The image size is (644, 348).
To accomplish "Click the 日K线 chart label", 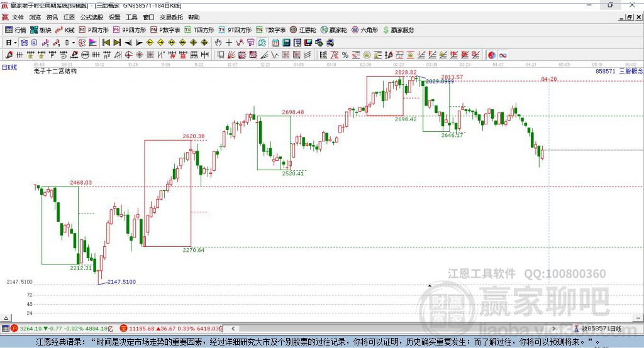I will [9, 67].
